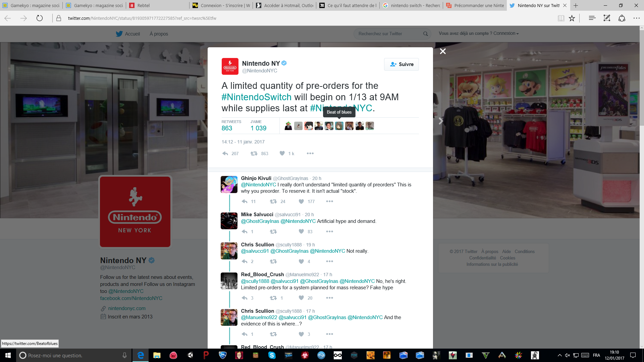The image size is (644, 362).
Task: Open À propos in Twitter header
Action: [159, 34]
